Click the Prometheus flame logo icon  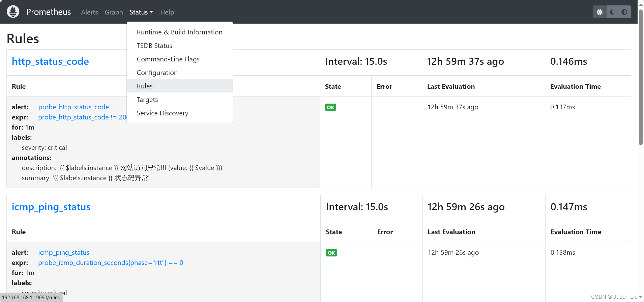(x=13, y=12)
